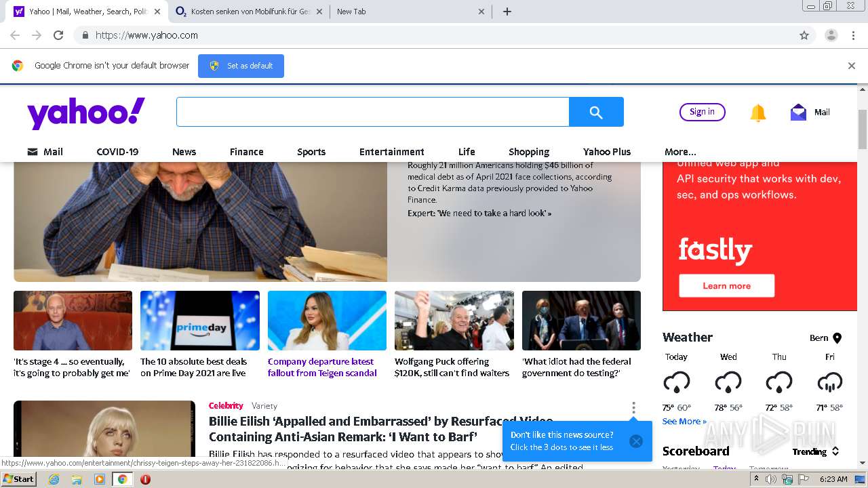
Task: Click the blue search magnifier button
Action: point(596,112)
